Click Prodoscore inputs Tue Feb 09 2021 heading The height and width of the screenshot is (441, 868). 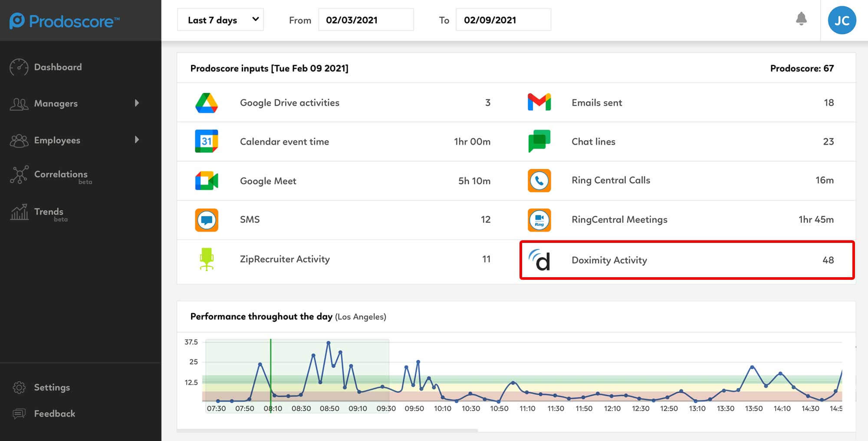(x=269, y=68)
